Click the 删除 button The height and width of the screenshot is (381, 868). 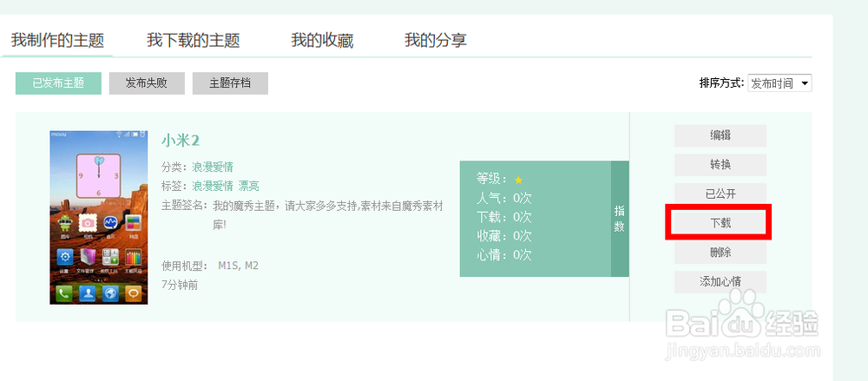point(720,253)
